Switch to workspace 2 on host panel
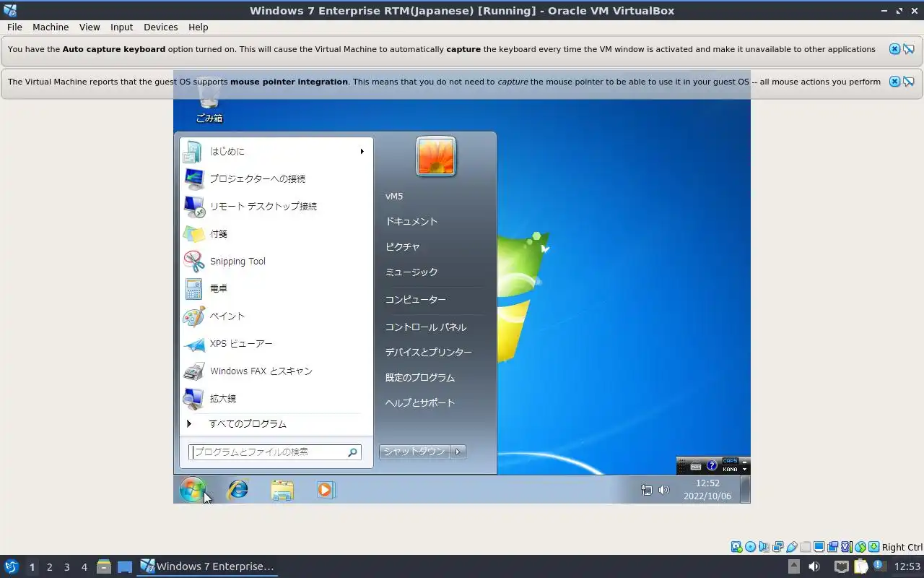 coord(49,567)
